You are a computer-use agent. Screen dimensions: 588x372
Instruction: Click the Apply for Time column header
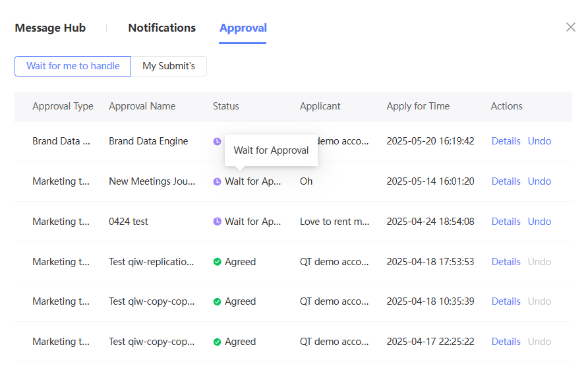pos(418,106)
